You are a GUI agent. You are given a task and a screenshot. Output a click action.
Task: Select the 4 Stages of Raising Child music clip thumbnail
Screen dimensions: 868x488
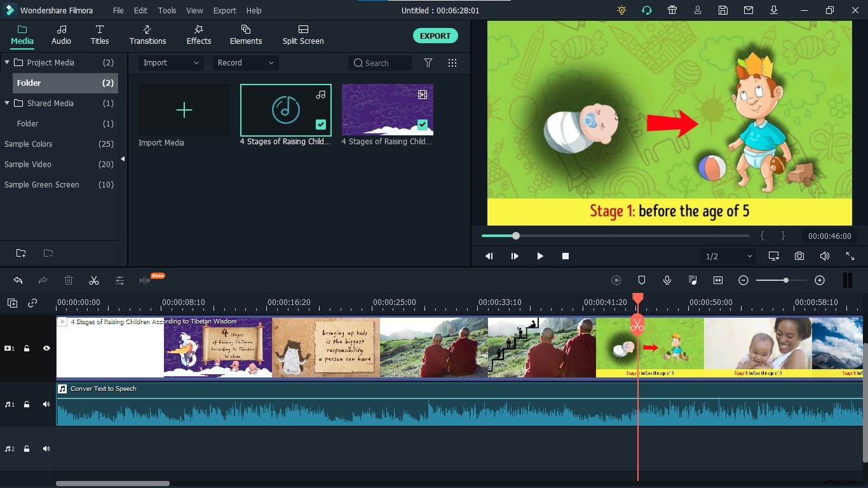tap(285, 109)
